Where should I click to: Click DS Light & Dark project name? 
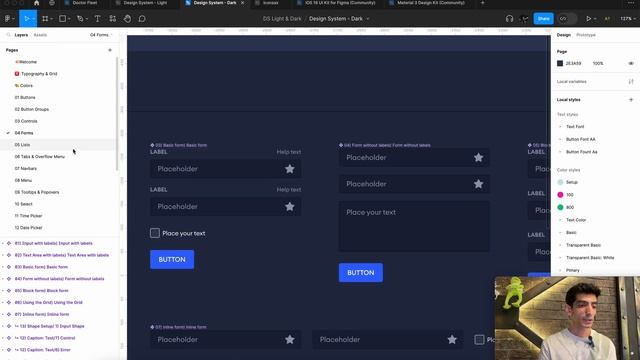pos(282,19)
